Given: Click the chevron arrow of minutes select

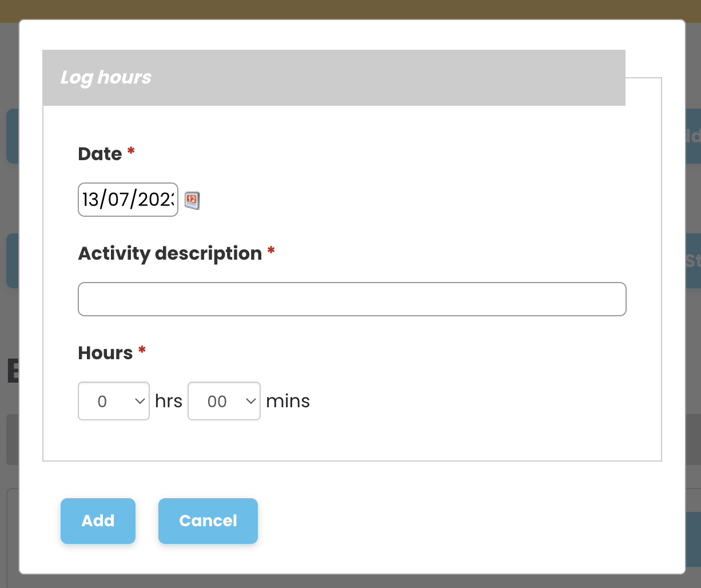Looking at the screenshot, I should pyautogui.click(x=250, y=402).
